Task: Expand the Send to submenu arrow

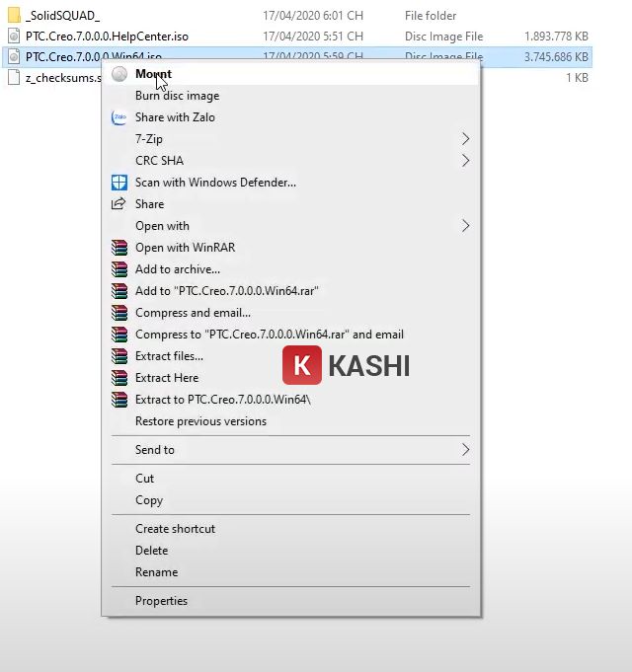Action: [465, 450]
